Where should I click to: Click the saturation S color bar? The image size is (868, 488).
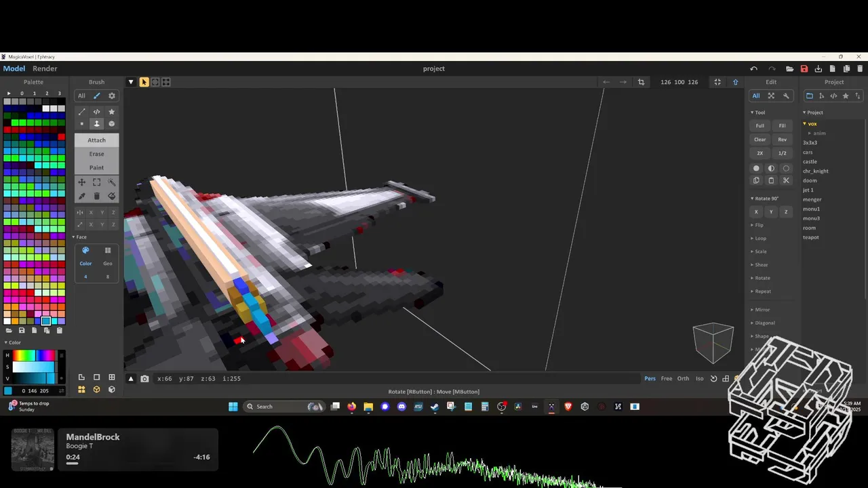(x=34, y=367)
